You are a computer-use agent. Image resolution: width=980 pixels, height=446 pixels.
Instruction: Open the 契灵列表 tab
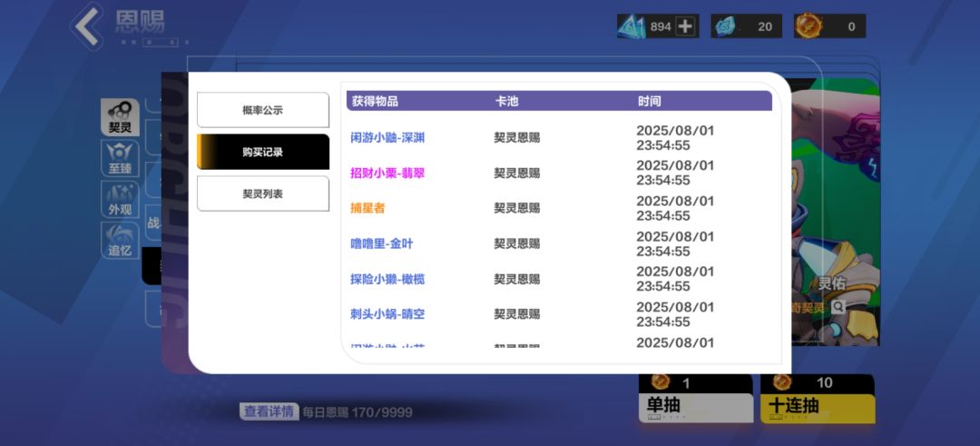point(263,193)
